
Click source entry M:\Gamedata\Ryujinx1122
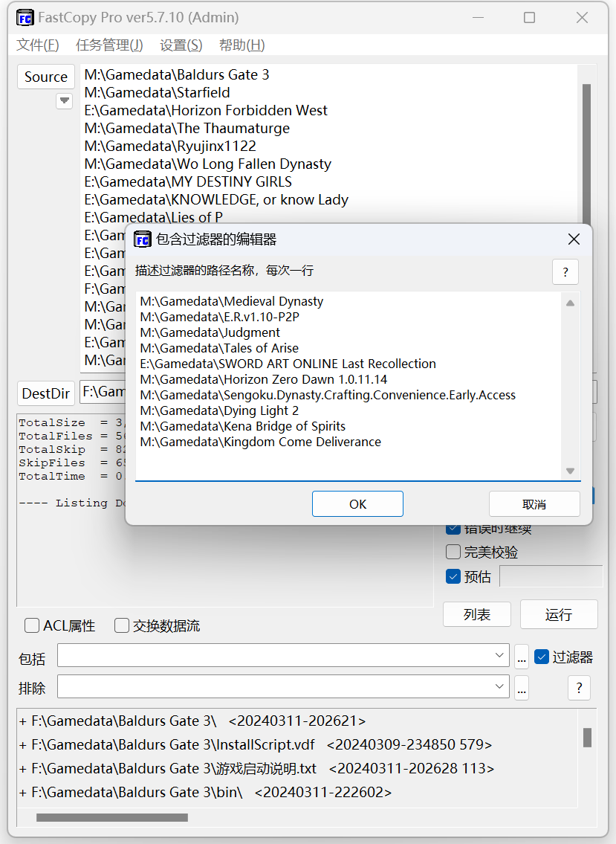click(x=170, y=146)
